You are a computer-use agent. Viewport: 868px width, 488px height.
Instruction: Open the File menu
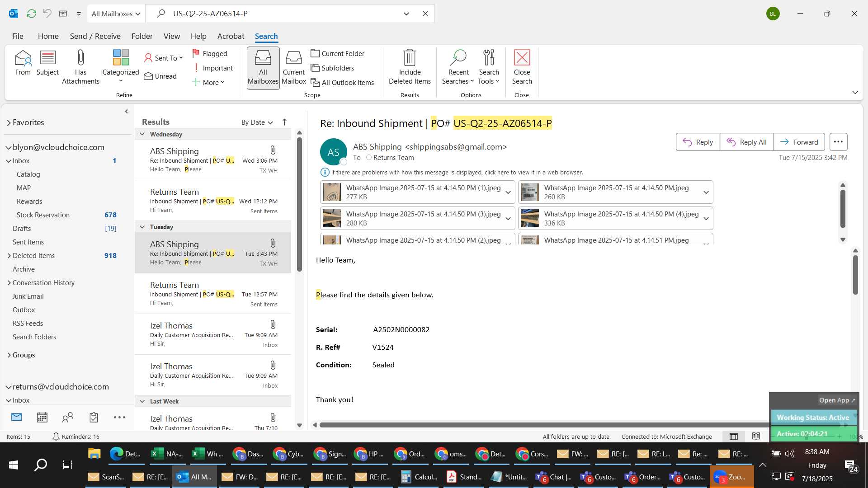pyautogui.click(x=18, y=36)
